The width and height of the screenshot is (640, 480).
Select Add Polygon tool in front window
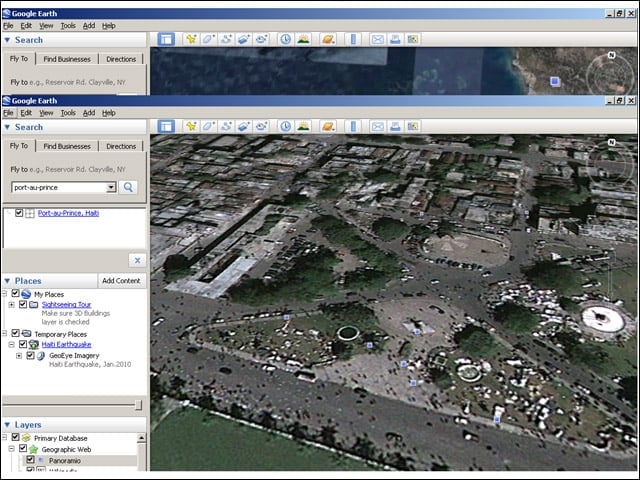point(209,127)
